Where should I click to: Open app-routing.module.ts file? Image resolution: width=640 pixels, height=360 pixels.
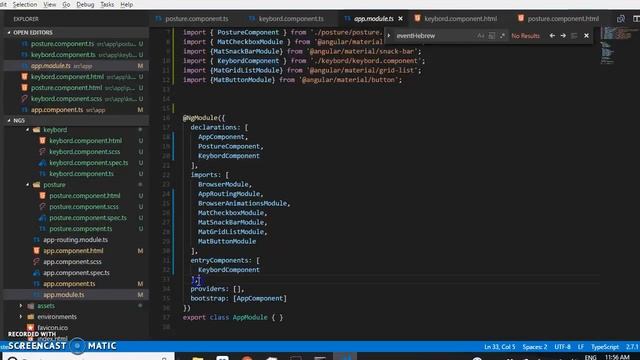pos(76,240)
